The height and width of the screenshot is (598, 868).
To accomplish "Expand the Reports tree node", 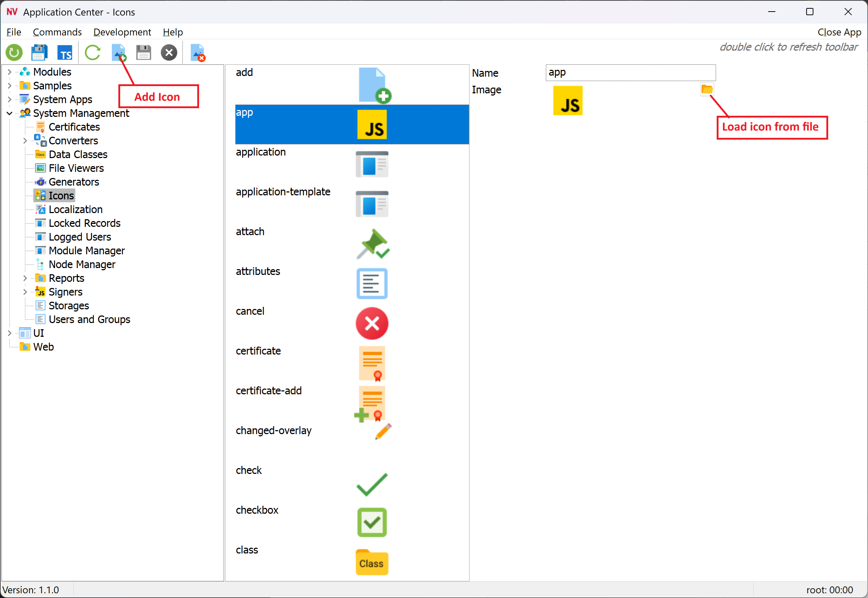I will coord(25,279).
